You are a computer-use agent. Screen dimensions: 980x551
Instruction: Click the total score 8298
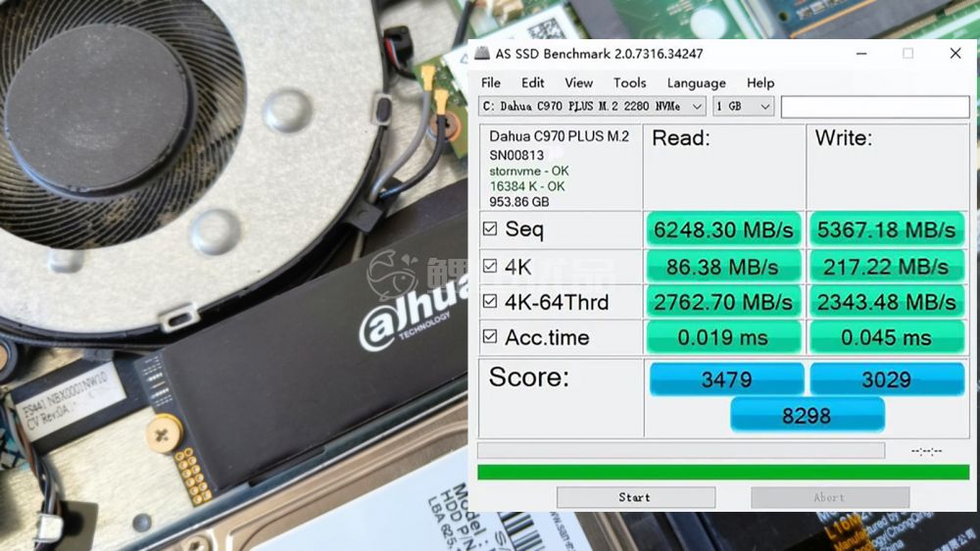(807, 416)
